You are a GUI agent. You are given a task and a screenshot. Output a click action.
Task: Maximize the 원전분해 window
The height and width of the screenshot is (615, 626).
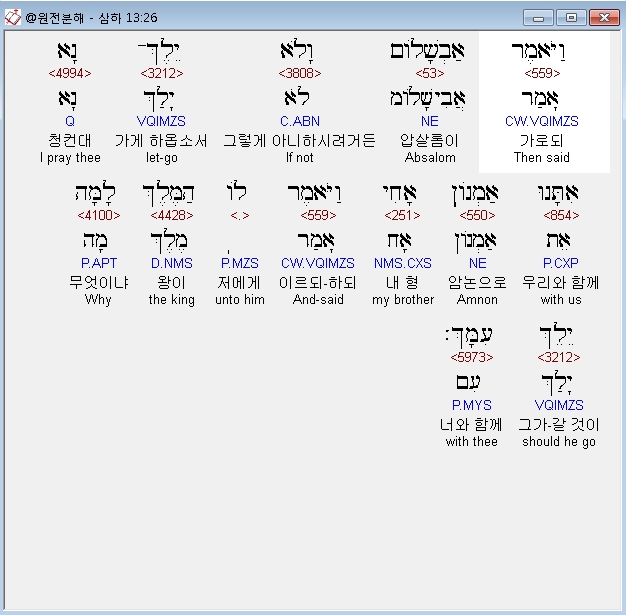[x=571, y=18]
